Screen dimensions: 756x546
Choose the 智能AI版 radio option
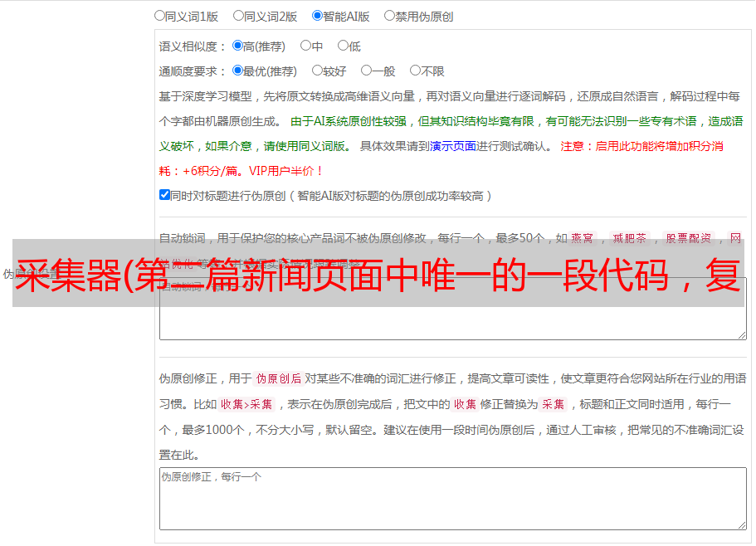pyautogui.click(x=317, y=16)
